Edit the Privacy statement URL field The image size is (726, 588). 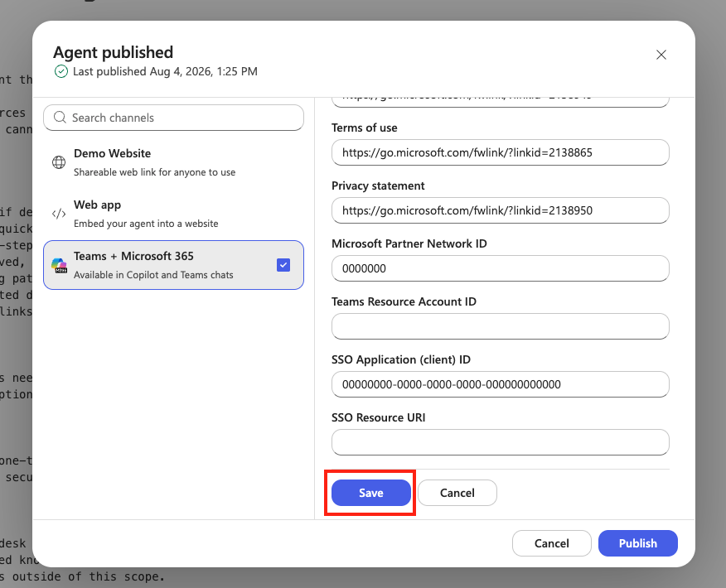[x=500, y=210]
